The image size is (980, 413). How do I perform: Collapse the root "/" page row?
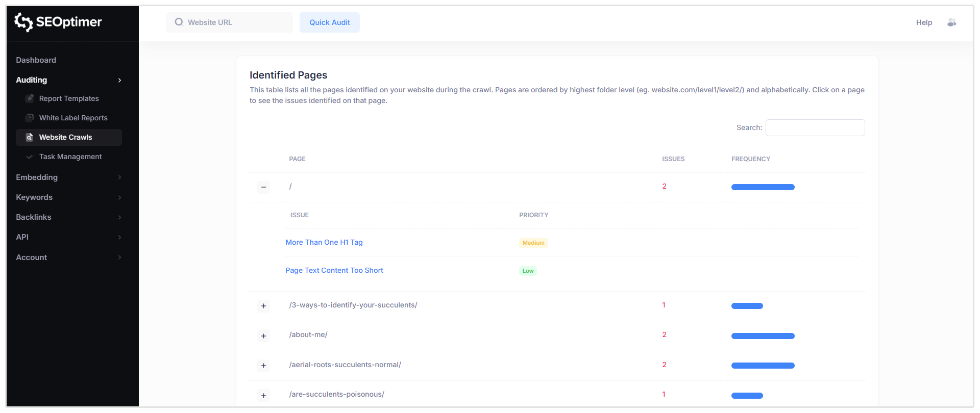point(263,187)
